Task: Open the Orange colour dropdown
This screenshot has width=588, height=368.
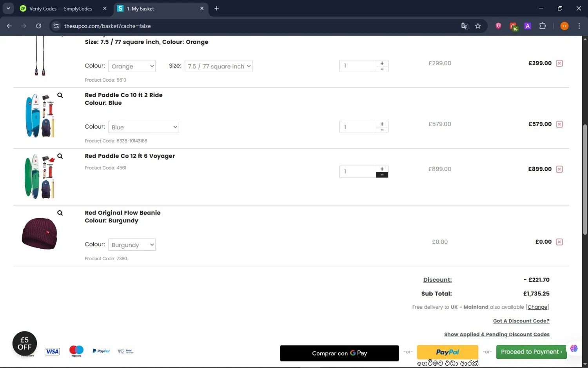Action: 132,66
